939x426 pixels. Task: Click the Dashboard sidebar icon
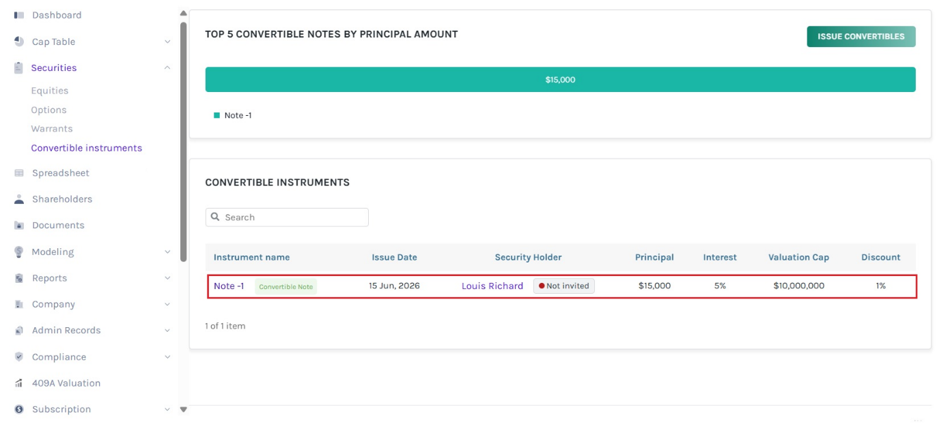[x=19, y=15]
